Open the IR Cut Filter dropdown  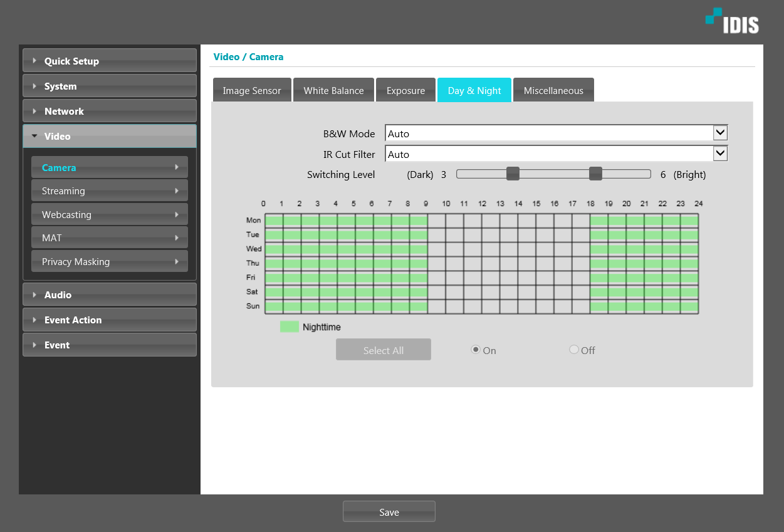pos(557,154)
